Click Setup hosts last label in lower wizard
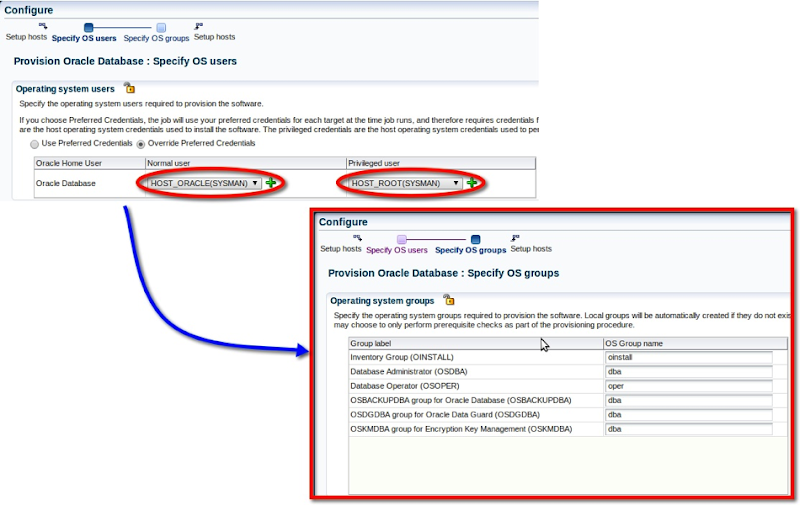The image size is (800, 505). (x=531, y=249)
